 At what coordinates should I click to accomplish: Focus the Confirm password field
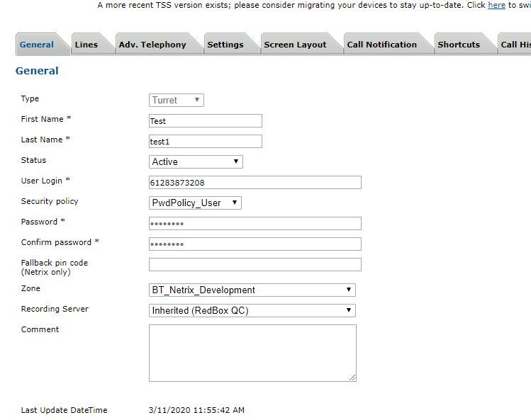click(x=255, y=244)
